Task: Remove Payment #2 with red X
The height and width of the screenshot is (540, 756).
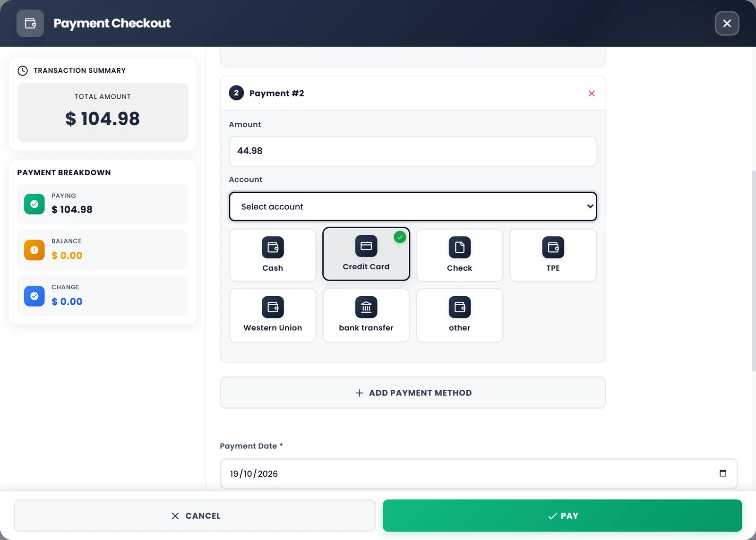Action: click(x=592, y=94)
